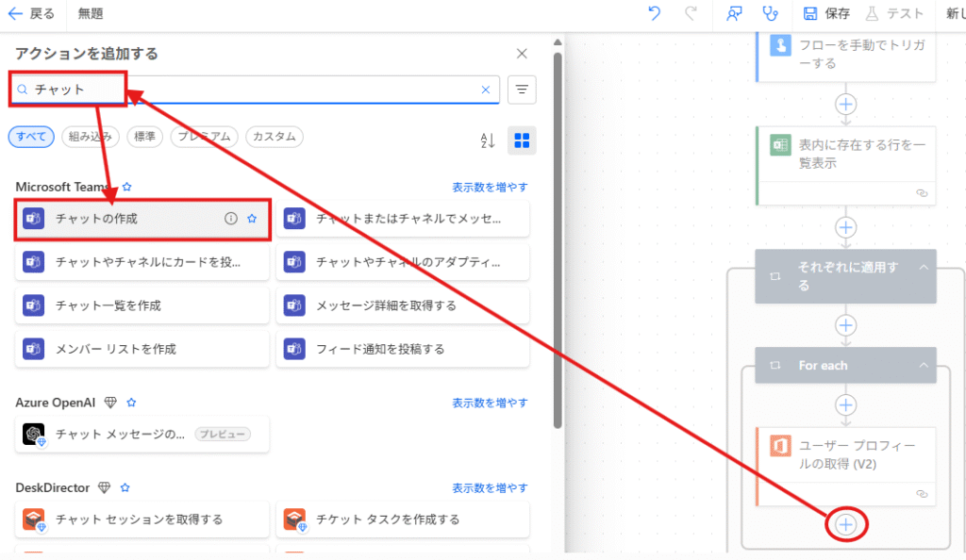Viewport: 966px width, 560px height.
Task: Select チャットやチャネルのアダプティ... action
Action: click(x=403, y=262)
